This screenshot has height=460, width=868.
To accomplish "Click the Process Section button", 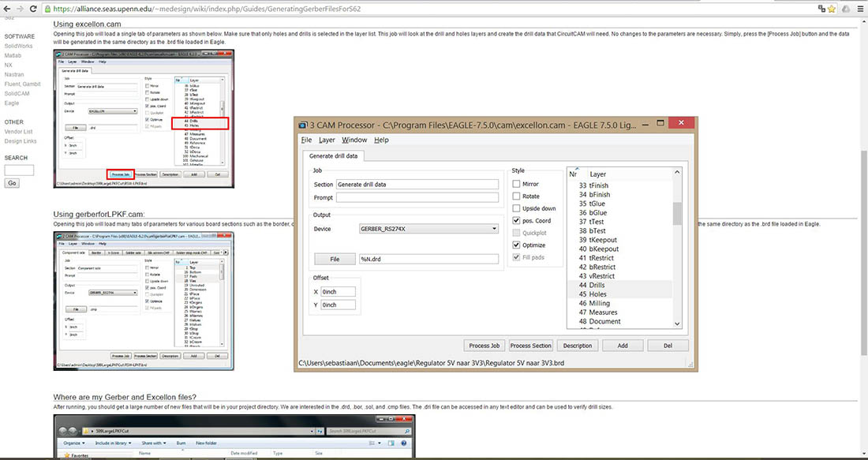I will pos(530,346).
